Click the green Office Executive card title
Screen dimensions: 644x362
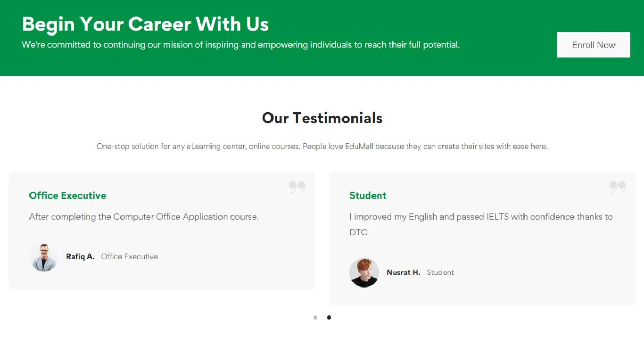pos(67,196)
